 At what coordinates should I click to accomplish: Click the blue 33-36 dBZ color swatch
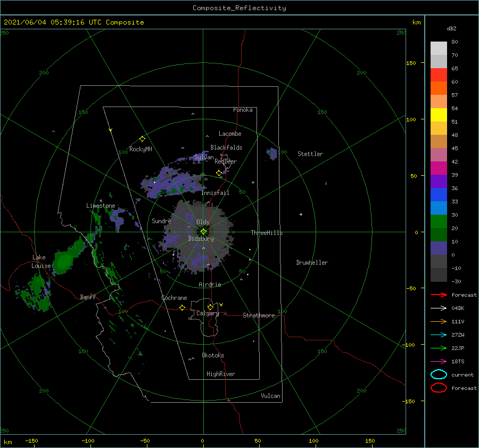click(x=439, y=195)
